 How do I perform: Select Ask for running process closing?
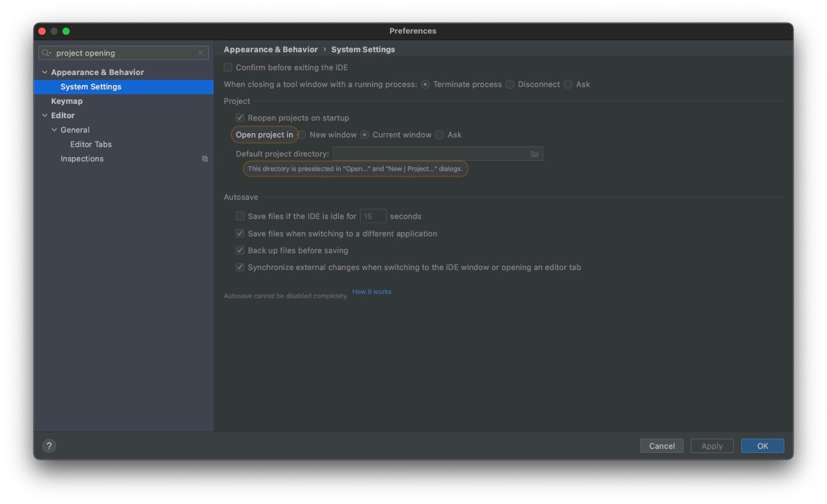568,85
